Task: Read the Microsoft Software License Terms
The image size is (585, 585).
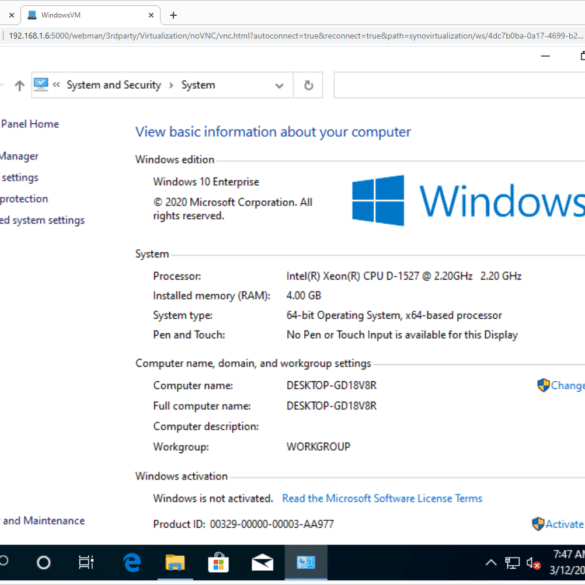Action: [x=382, y=498]
